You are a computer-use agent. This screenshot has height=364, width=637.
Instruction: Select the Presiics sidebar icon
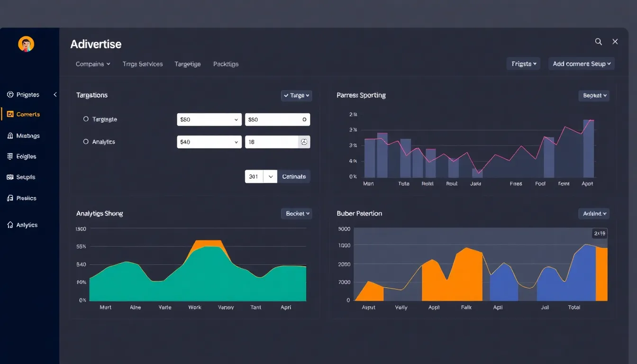(10, 198)
